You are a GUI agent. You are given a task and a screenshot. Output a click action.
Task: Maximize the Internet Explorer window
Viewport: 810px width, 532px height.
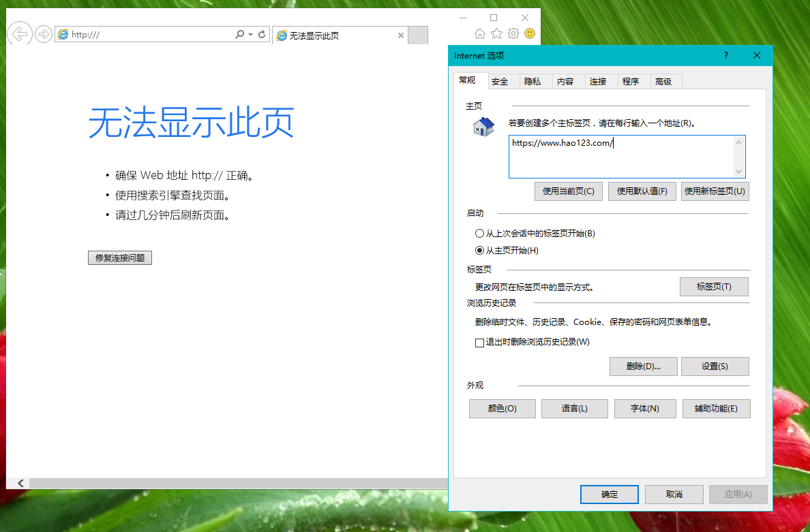(x=494, y=18)
